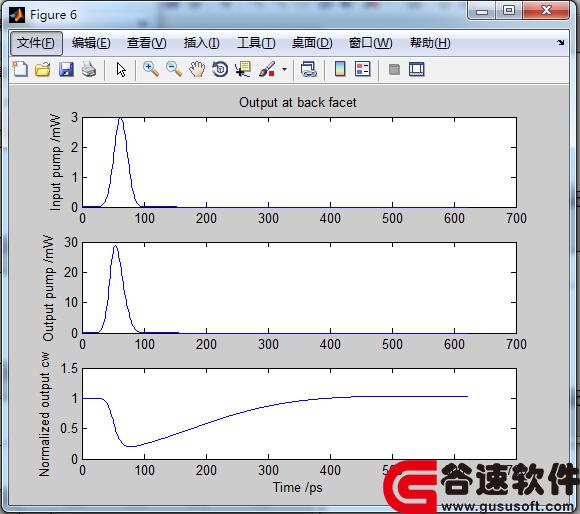Toggle the Data Cursor tool
The image size is (580, 514).
pyautogui.click(x=243, y=69)
